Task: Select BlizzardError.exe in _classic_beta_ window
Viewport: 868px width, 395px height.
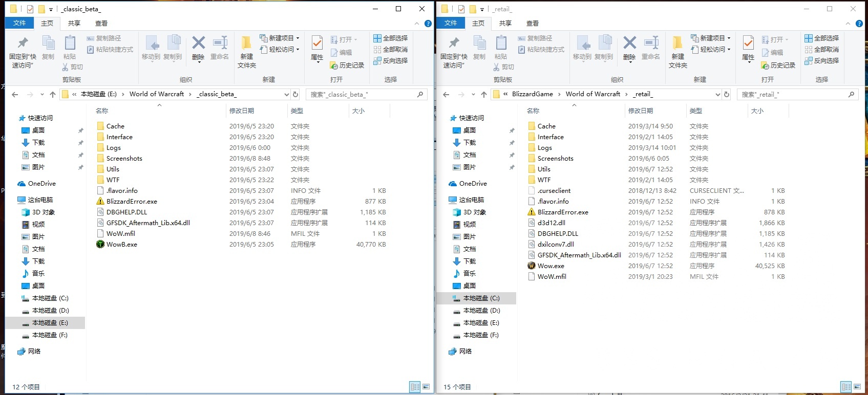Action: click(132, 202)
